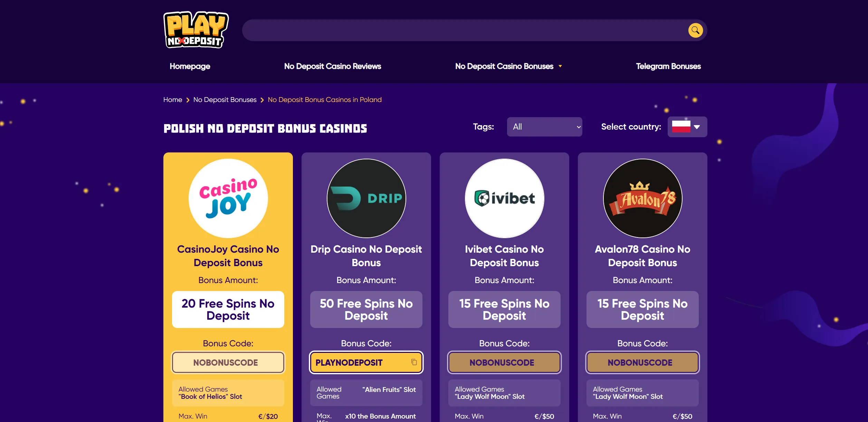The width and height of the screenshot is (868, 422).
Task: Click CasinoJoy NOBONUSCODE button
Action: pos(228,362)
